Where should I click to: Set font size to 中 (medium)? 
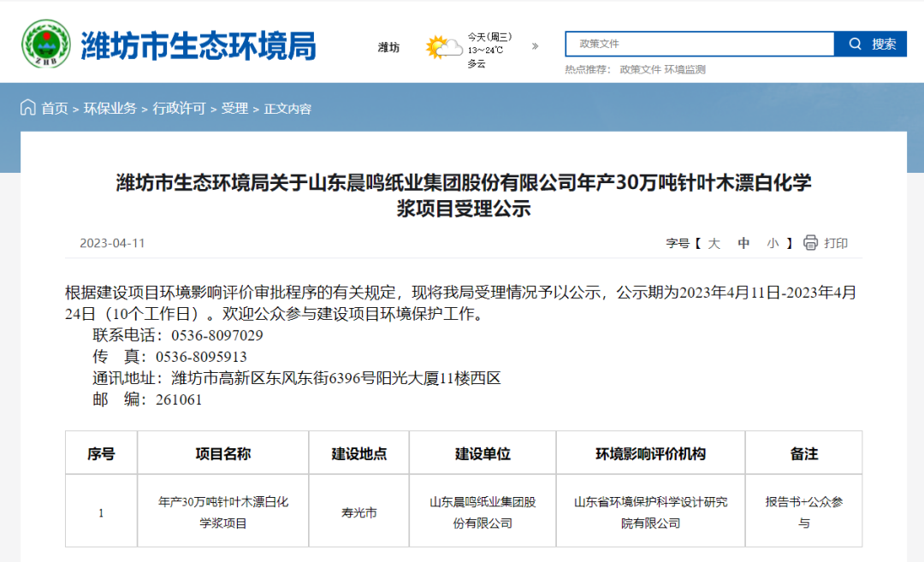743,243
